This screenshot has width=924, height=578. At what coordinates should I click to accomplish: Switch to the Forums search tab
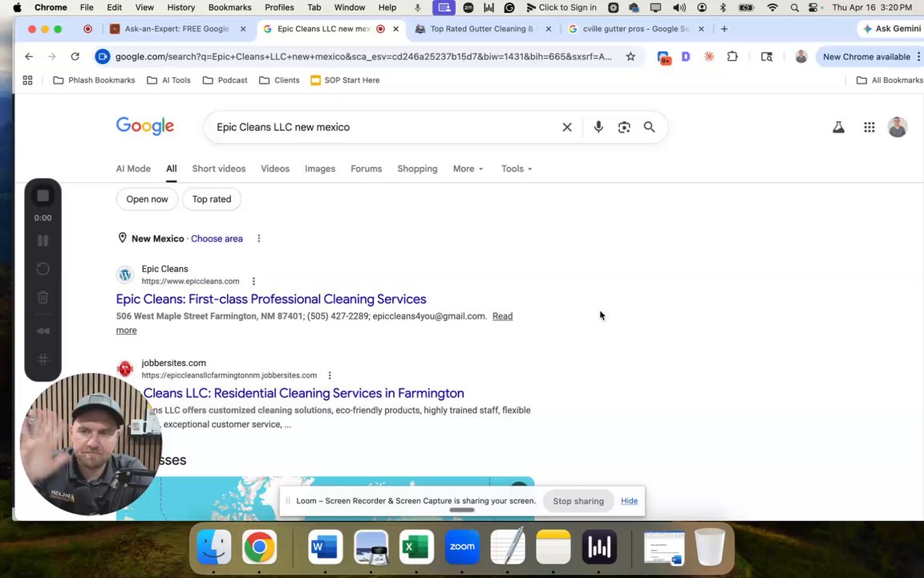pyautogui.click(x=366, y=169)
